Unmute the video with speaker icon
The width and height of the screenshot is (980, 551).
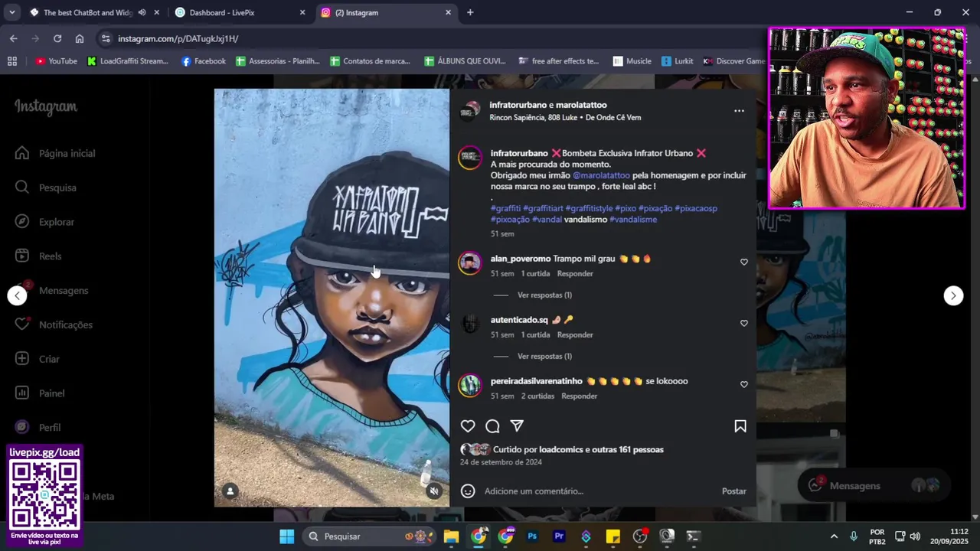pyautogui.click(x=434, y=491)
